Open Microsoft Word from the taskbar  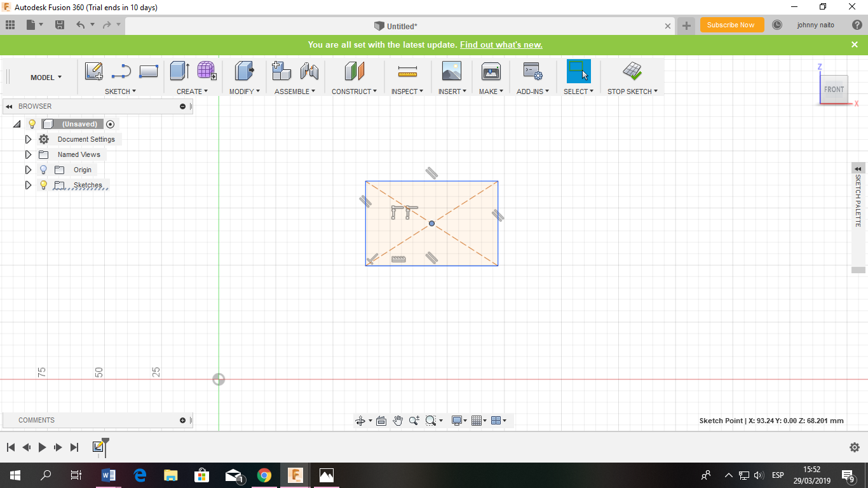coord(109,475)
